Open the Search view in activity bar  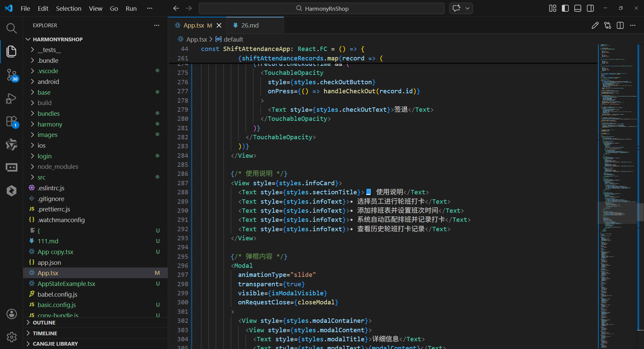11,28
